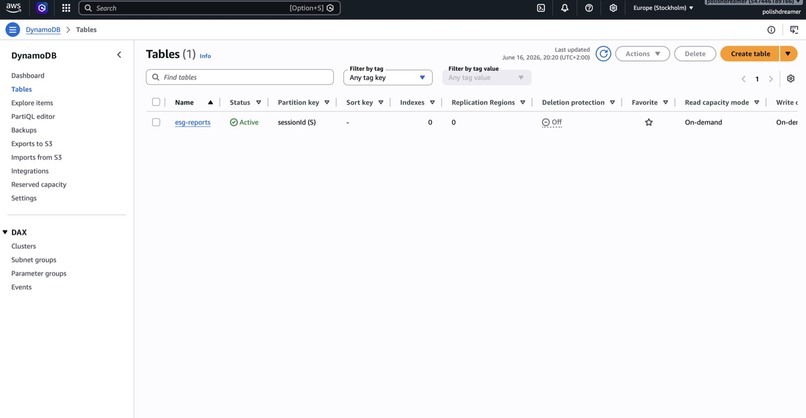Open Dashboard in the sidebar
The width and height of the screenshot is (806, 418).
click(28, 76)
